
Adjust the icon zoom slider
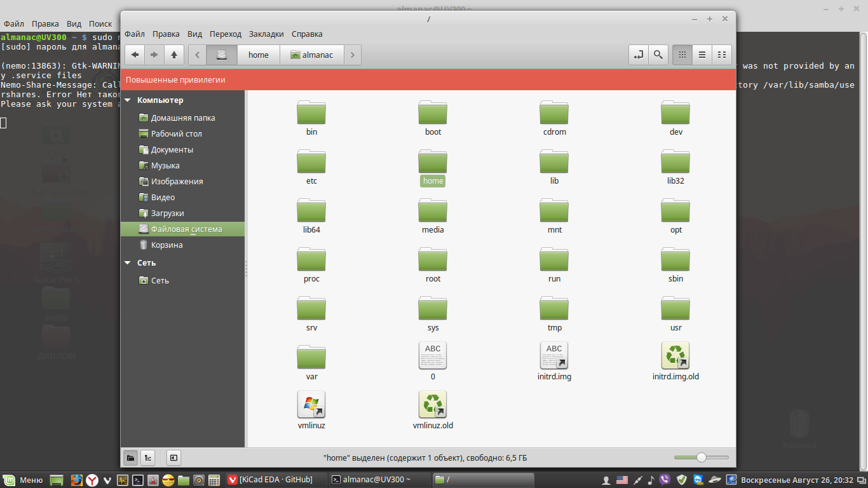(x=702, y=457)
